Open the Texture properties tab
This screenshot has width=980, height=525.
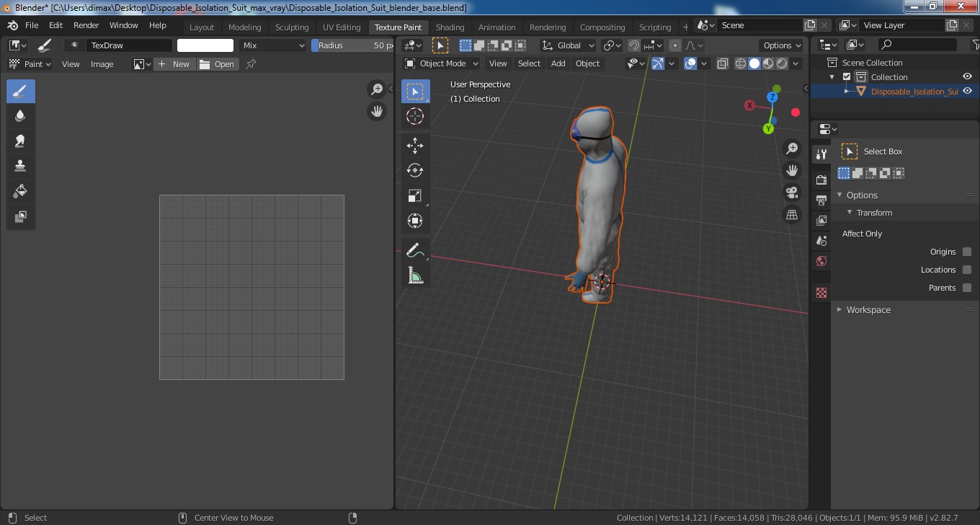(x=821, y=293)
